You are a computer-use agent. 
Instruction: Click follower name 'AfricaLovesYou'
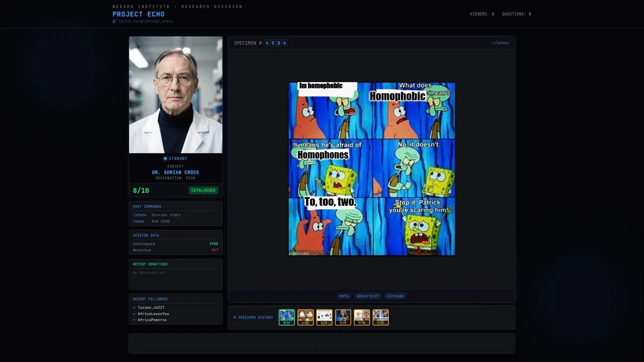pos(153,314)
